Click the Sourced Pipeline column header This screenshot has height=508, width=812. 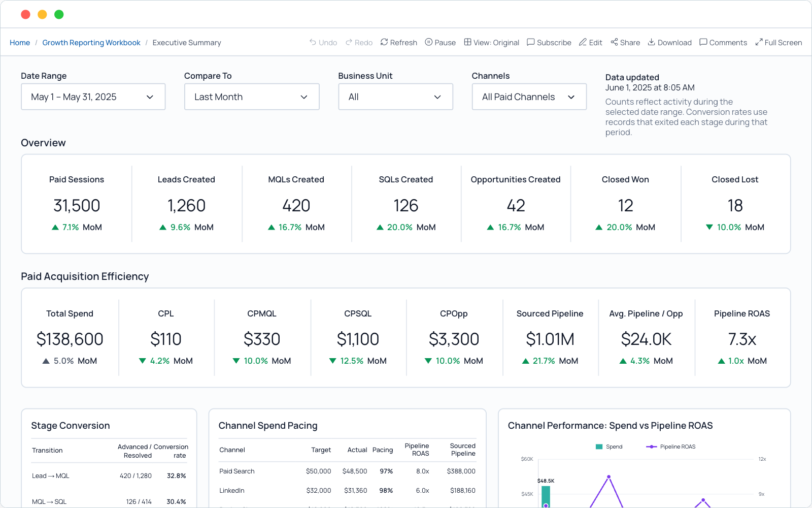(x=463, y=450)
